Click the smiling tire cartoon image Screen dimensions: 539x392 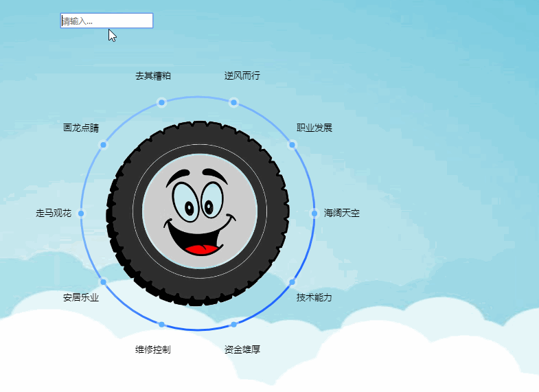pos(198,213)
